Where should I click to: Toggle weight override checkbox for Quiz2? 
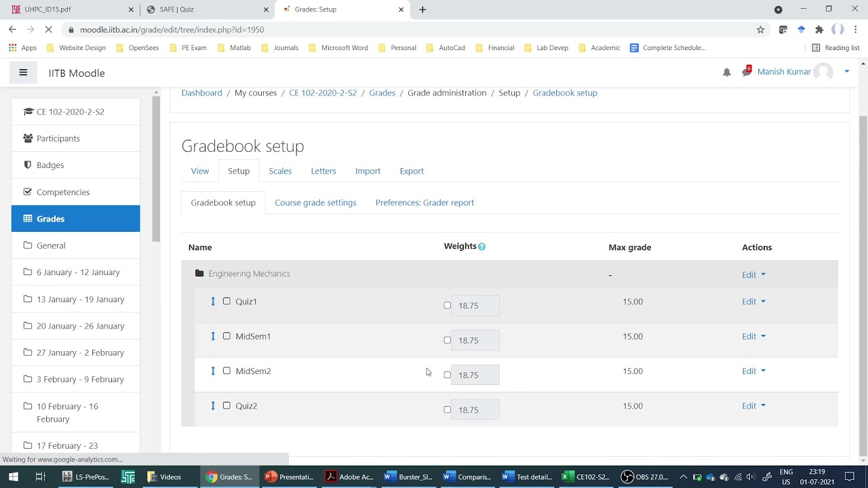point(447,409)
